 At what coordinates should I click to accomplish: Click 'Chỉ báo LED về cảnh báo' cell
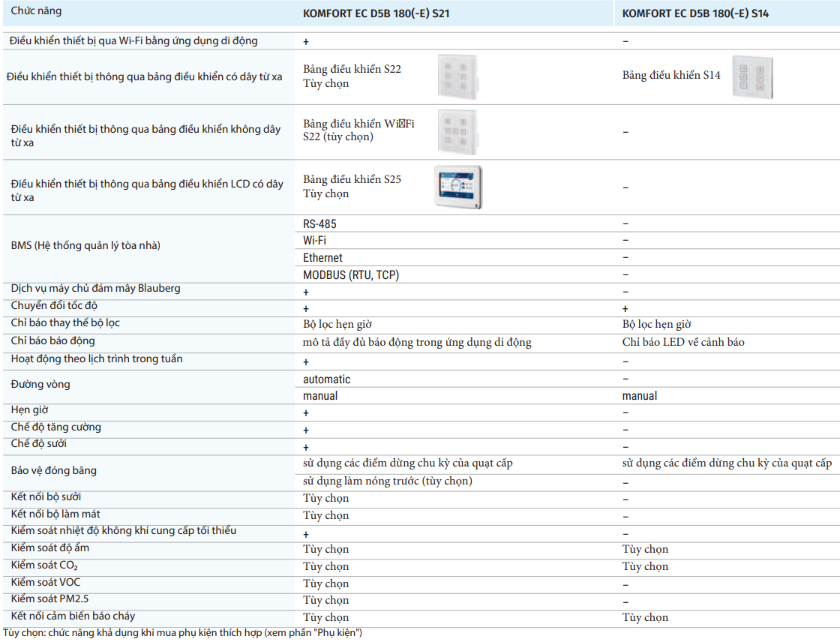coord(683,342)
